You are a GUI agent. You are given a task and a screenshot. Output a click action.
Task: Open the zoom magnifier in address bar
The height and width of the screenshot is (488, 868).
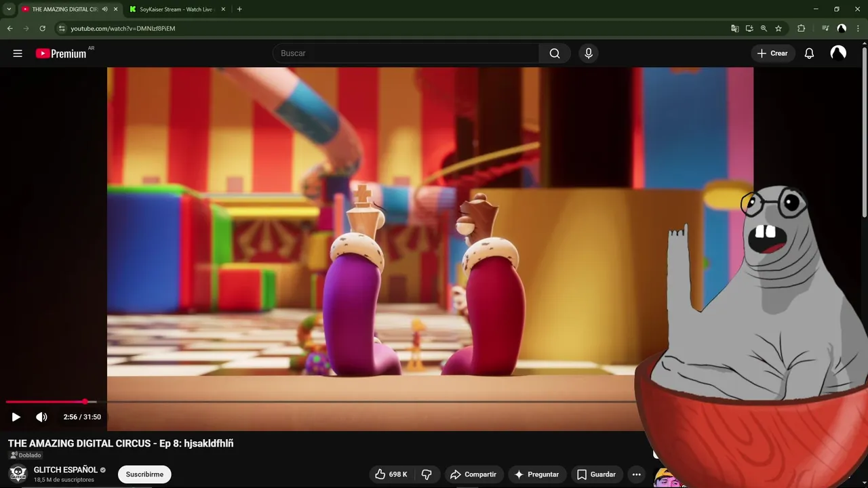(764, 28)
